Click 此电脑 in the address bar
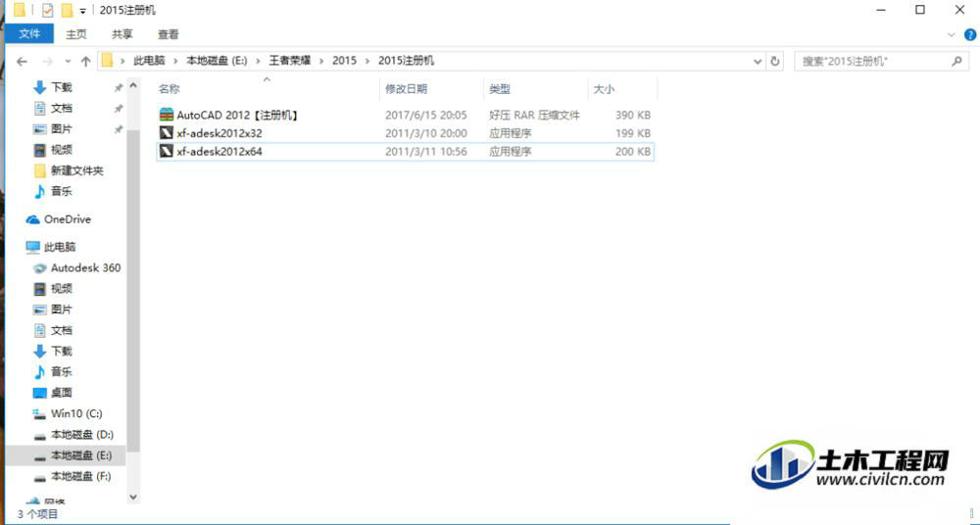Screen dimensions: 980x525 point(149,61)
